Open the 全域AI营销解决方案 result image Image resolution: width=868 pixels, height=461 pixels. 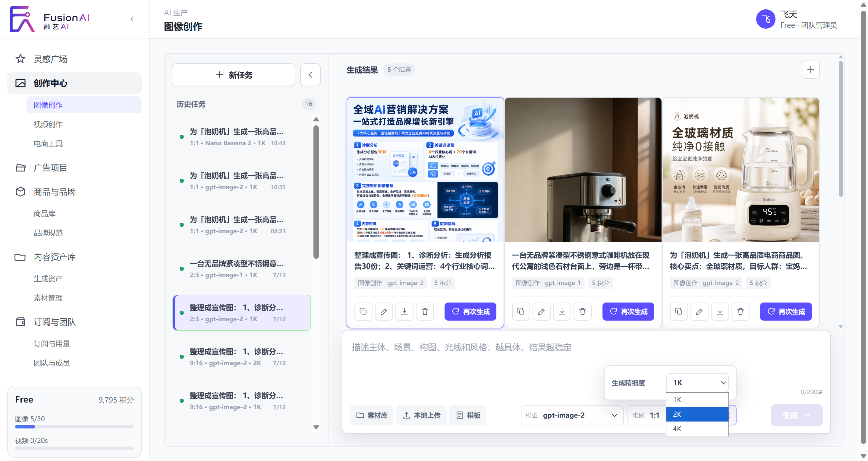[x=425, y=170]
